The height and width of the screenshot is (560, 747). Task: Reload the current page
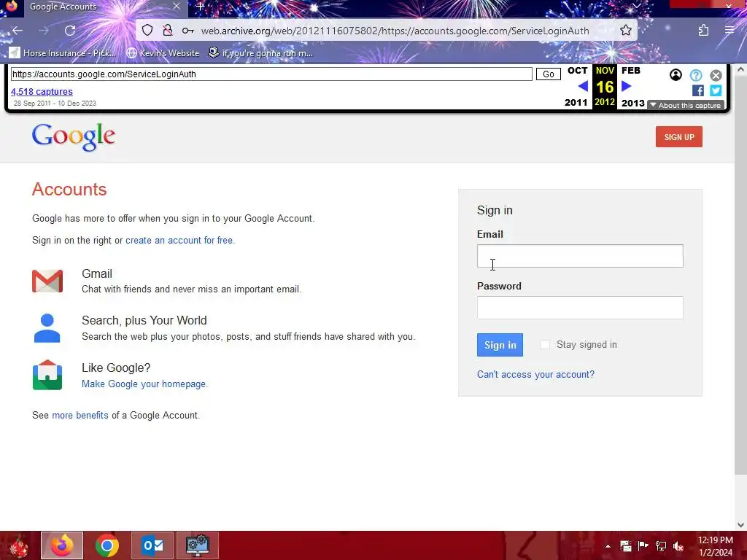[x=70, y=31]
